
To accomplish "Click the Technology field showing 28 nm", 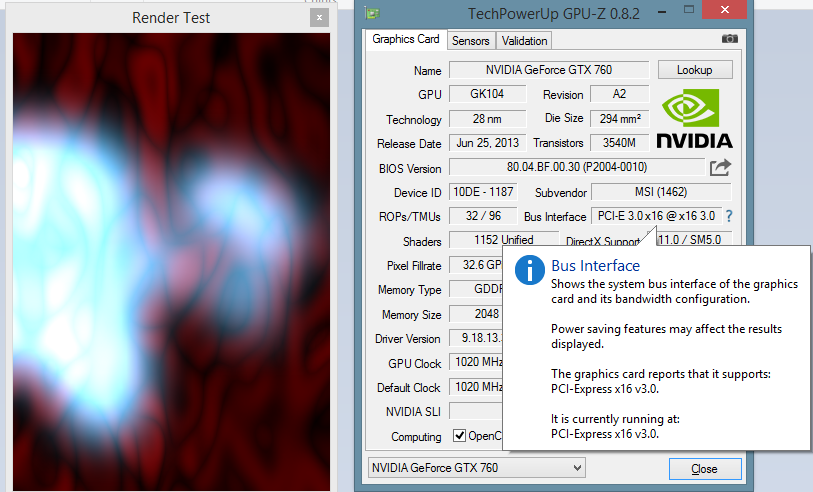I will click(487, 119).
